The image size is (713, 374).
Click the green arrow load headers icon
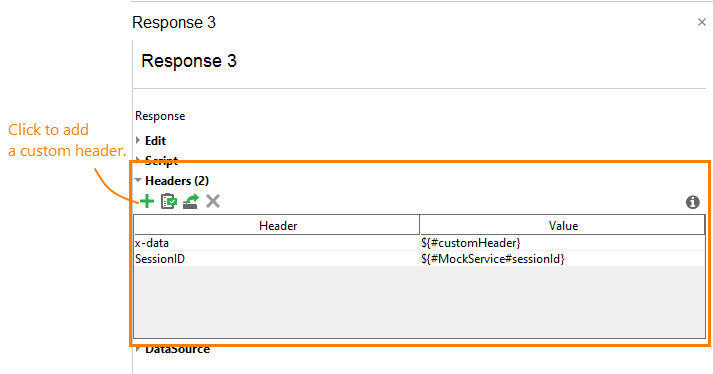(191, 201)
